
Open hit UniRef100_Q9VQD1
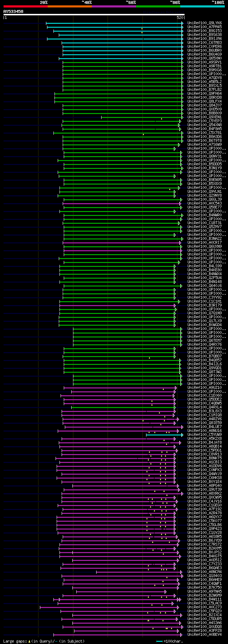coord(204,368)
